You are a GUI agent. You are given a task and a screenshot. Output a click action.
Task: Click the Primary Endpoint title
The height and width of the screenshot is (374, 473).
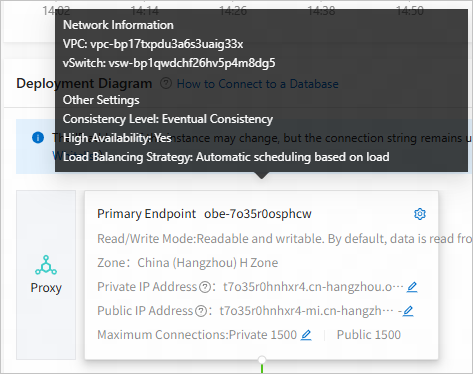146,214
